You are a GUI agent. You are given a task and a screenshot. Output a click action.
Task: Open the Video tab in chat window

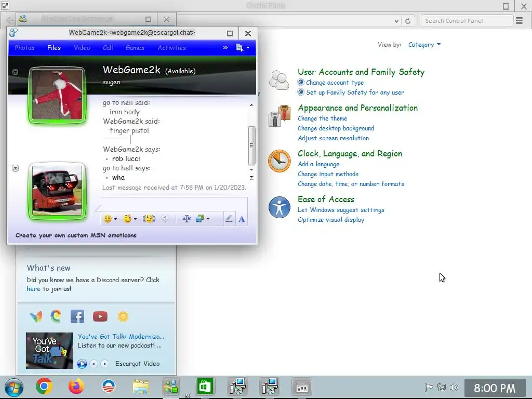(x=82, y=48)
